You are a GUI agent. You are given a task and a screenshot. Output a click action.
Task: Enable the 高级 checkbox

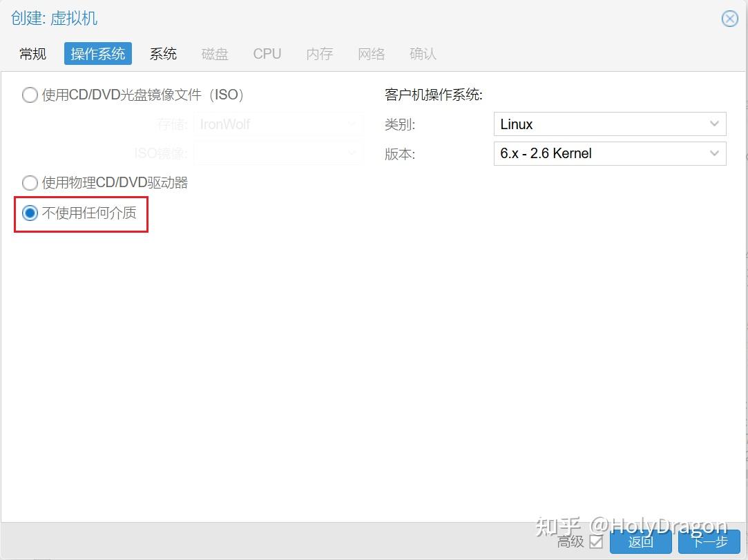pyautogui.click(x=595, y=542)
